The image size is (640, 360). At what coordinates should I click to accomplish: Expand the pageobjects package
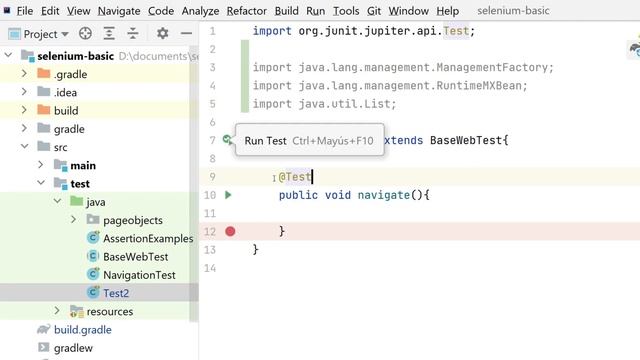73,220
